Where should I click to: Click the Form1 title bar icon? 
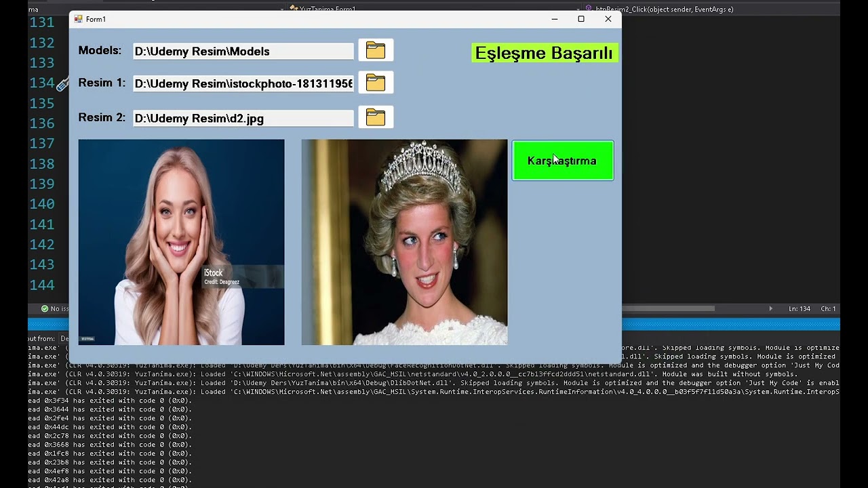pos(78,19)
